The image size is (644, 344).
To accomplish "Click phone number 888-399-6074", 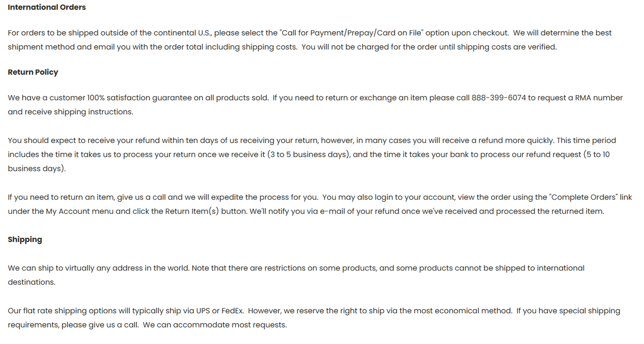I will click(x=499, y=98).
